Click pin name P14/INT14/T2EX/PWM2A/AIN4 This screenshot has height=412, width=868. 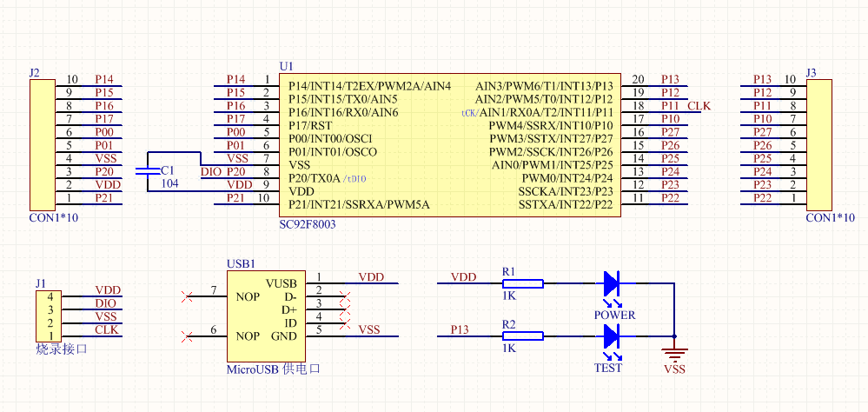tap(369, 86)
